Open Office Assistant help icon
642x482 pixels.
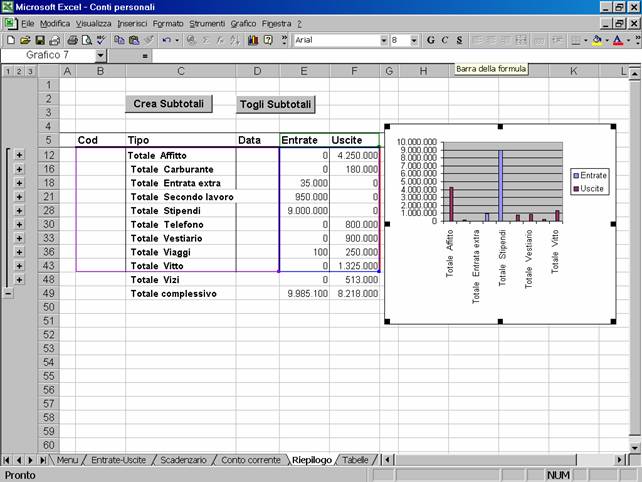(268, 40)
